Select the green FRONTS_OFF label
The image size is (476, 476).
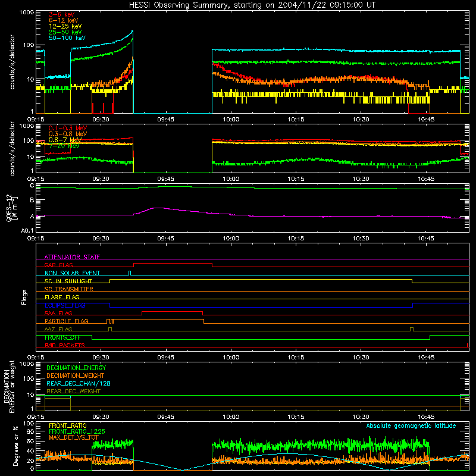(62, 337)
